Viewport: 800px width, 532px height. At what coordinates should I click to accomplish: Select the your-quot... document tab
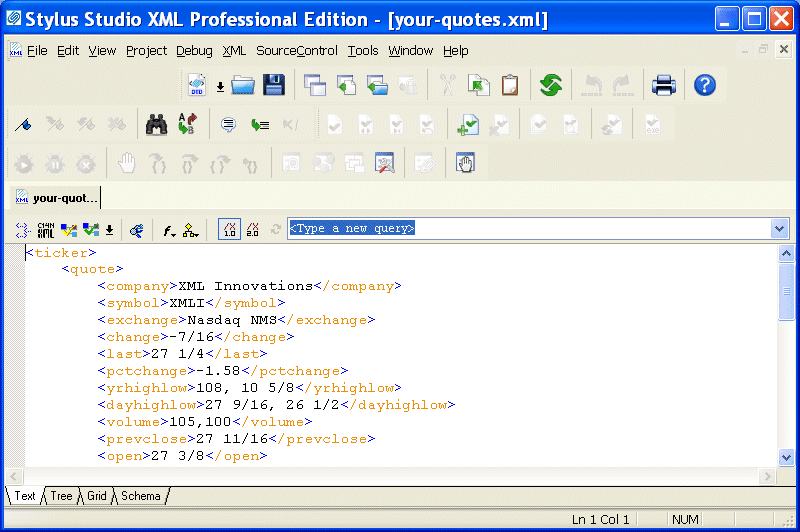pyautogui.click(x=56, y=197)
